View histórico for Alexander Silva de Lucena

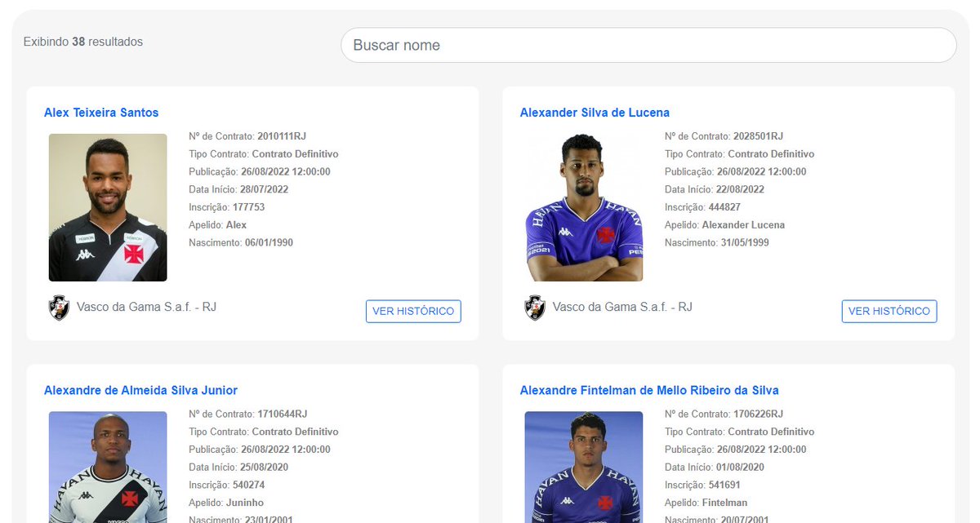pos(889,311)
